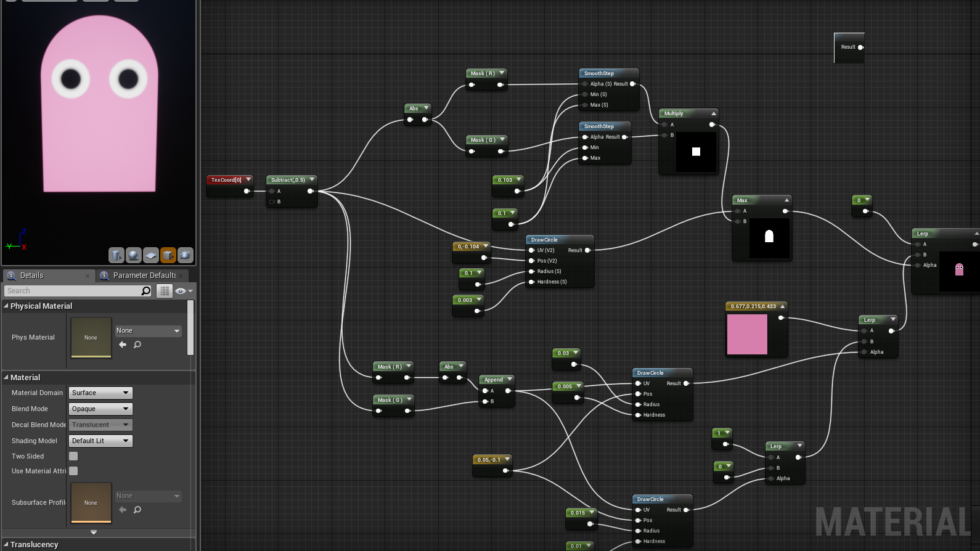This screenshot has width=980, height=551.
Task: Click Phys Material use-selected arrow icon
Action: [123, 345]
